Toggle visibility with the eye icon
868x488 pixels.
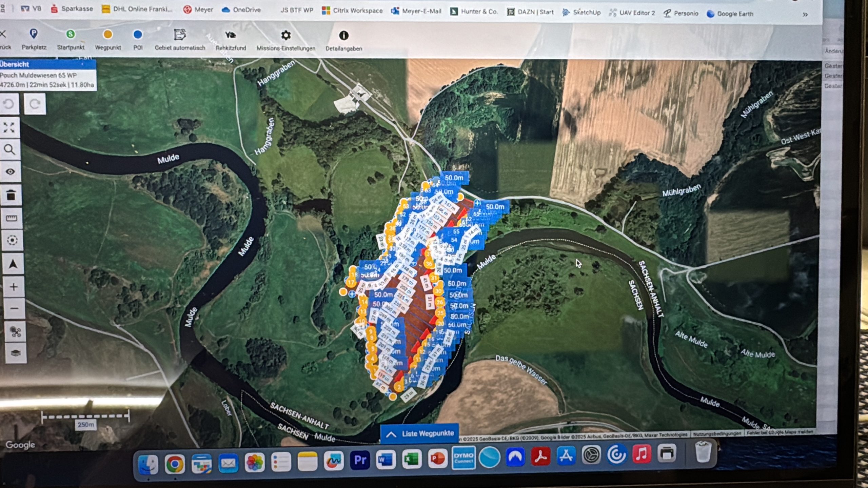(x=10, y=172)
